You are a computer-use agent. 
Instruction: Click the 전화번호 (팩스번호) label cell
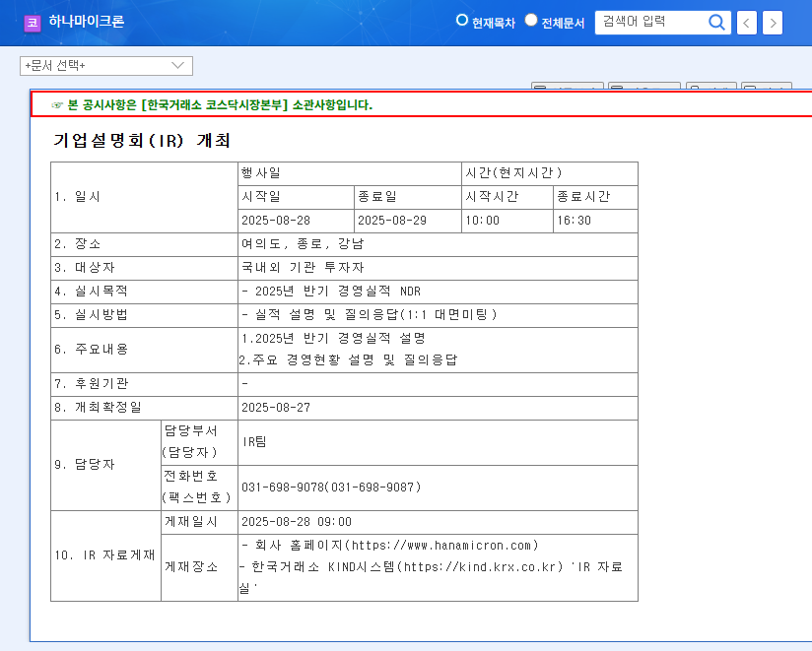[x=199, y=488]
